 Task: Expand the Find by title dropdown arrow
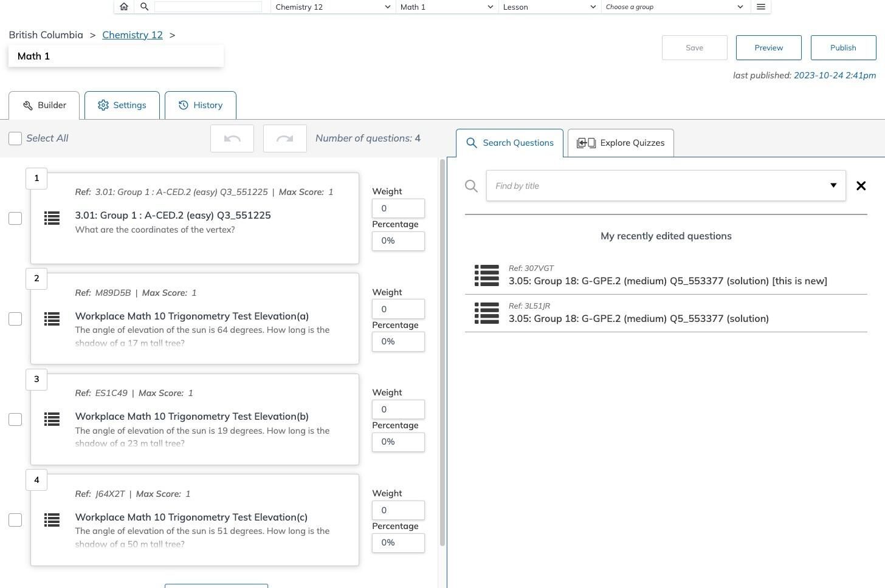point(833,186)
